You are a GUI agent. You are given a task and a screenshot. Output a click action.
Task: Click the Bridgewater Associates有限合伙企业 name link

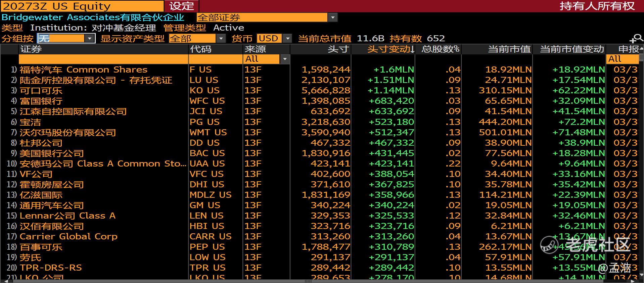[93, 17]
